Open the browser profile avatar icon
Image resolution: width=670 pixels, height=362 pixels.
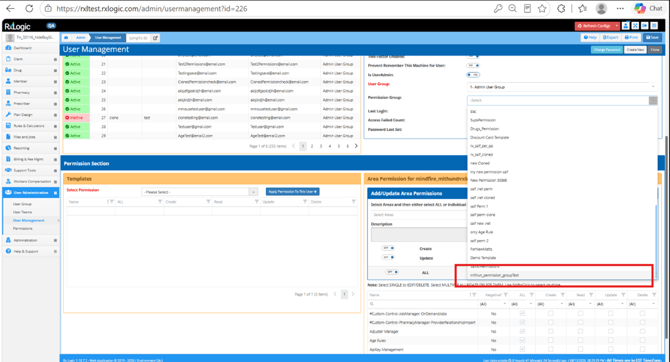[x=601, y=9]
